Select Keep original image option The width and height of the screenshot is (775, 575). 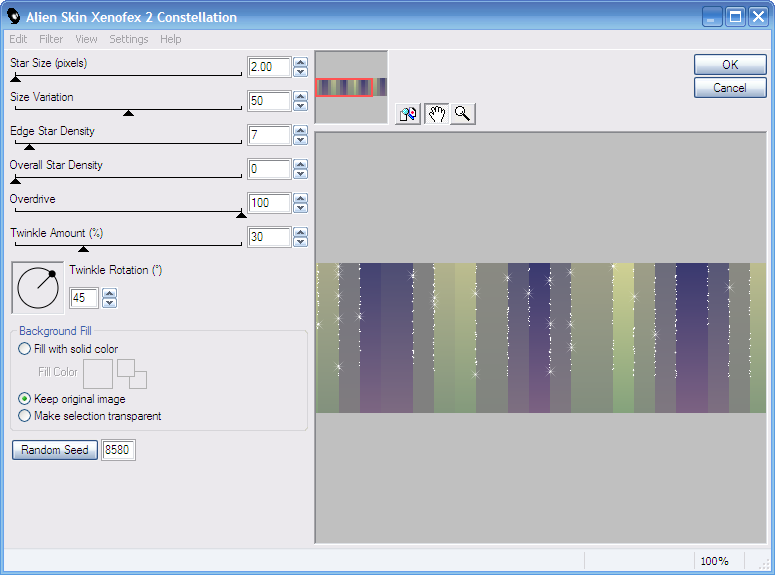[24, 398]
